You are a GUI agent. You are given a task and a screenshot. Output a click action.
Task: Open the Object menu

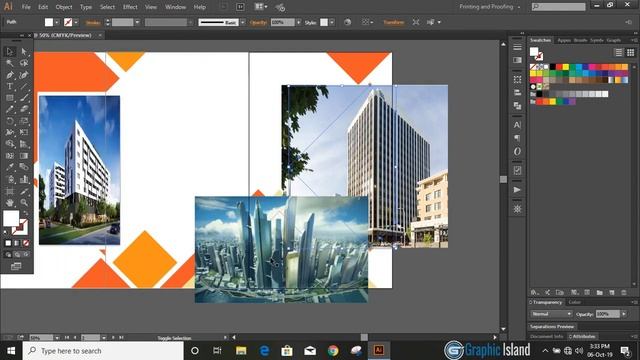[x=64, y=7]
